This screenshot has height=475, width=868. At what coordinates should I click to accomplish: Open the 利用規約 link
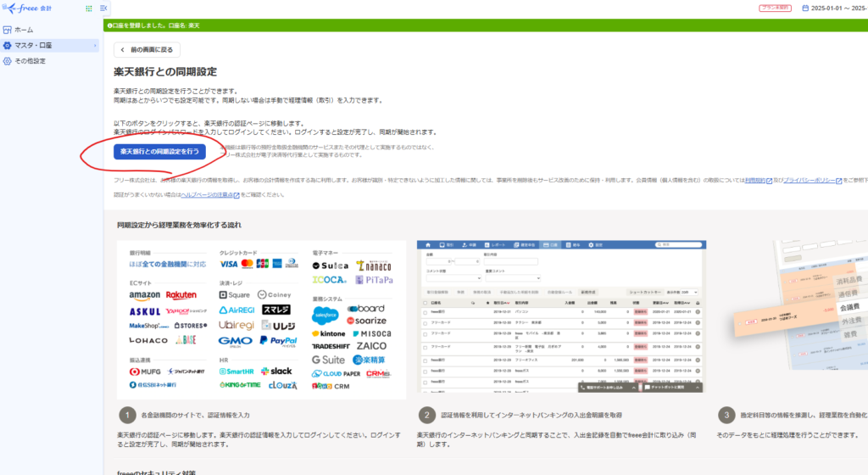(x=758, y=181)
